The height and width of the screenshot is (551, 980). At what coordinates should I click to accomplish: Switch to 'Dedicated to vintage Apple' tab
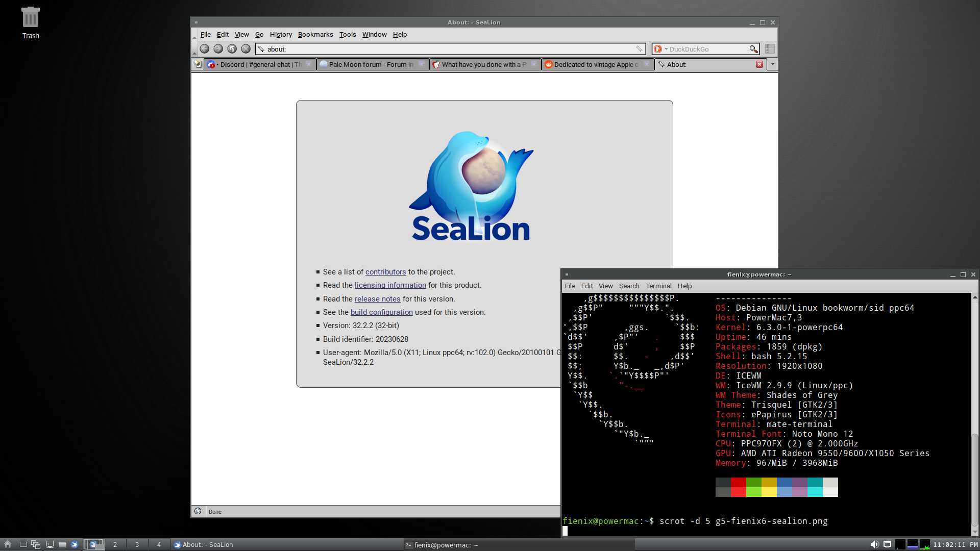click(598, 64)
